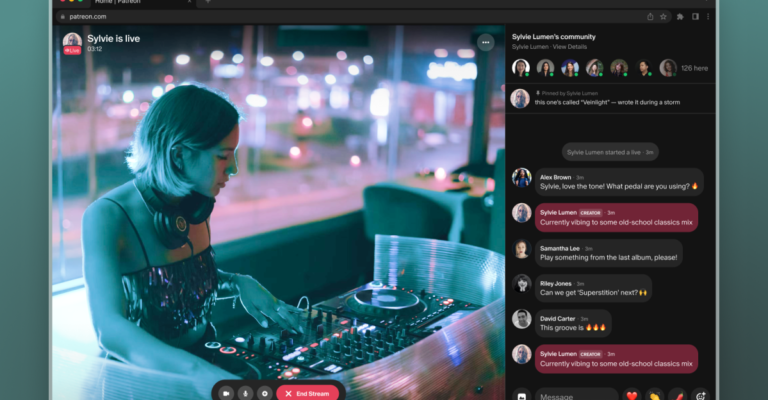Expand the 126 here viewer list
The width and height of the screenshot is (768, 400).
coord(694,68)
